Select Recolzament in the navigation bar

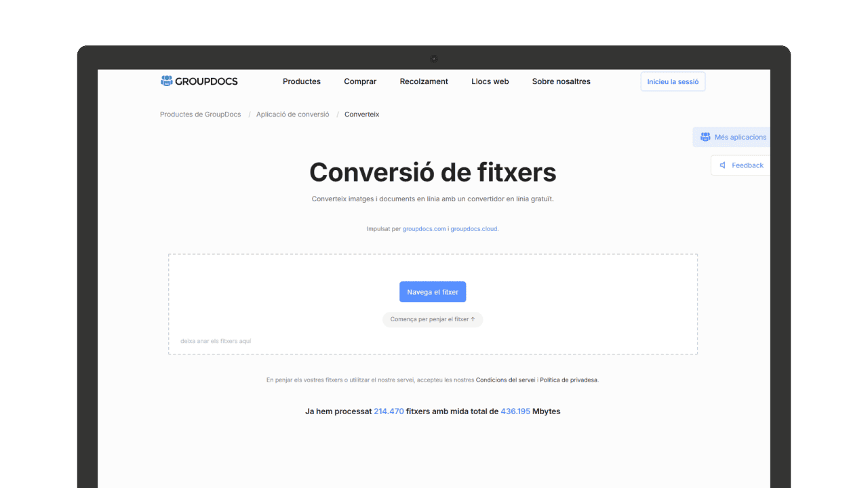click(424, 81)
